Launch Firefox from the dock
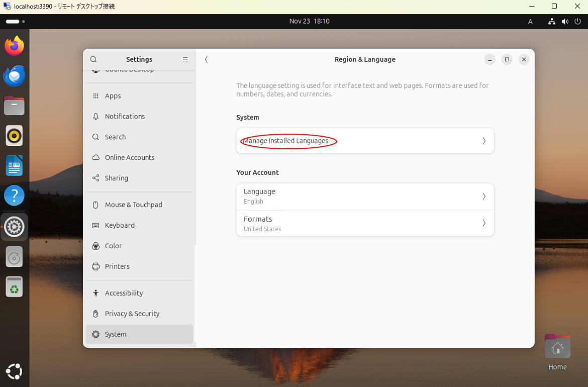 (14, 46)
